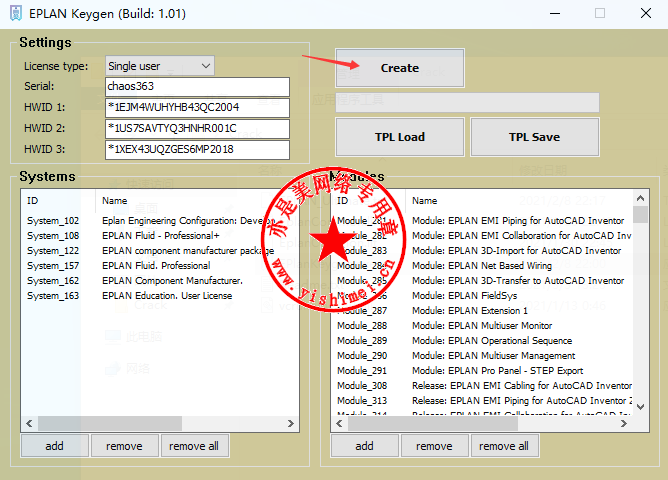Screen dimensions: 668x480
Task: Click Modules list scroll left arrow
Action: tap(340, 423)
